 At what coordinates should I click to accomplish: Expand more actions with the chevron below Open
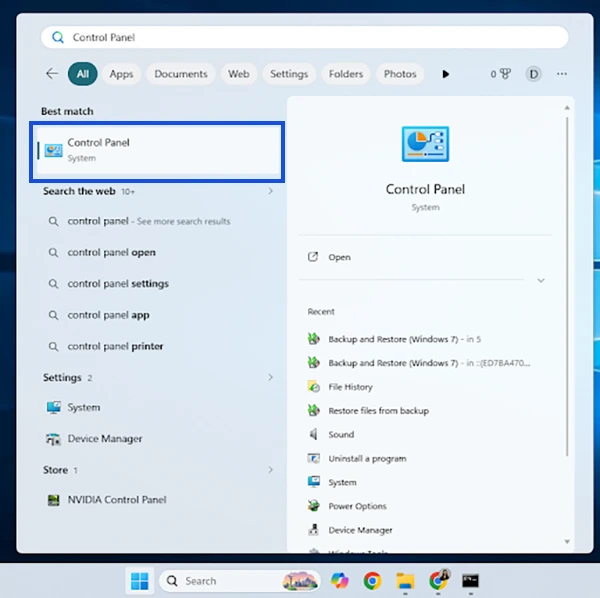pos(541,280)
